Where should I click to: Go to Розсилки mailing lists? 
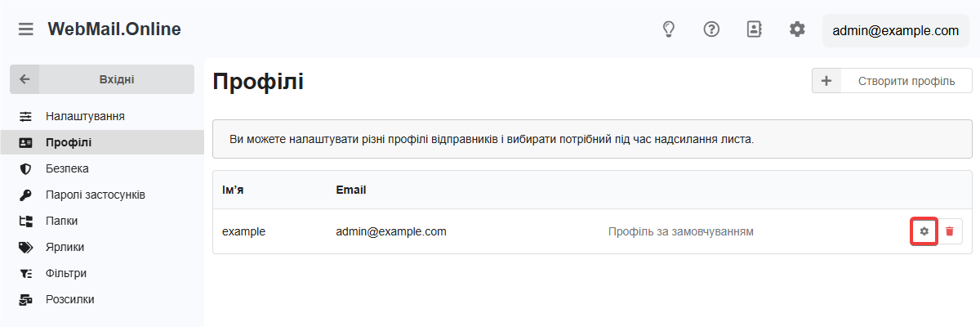point(69,299)
